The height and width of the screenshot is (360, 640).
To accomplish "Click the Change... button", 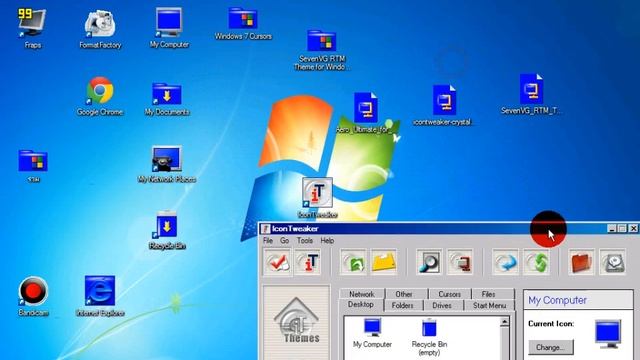I will [x=551, y=347].
